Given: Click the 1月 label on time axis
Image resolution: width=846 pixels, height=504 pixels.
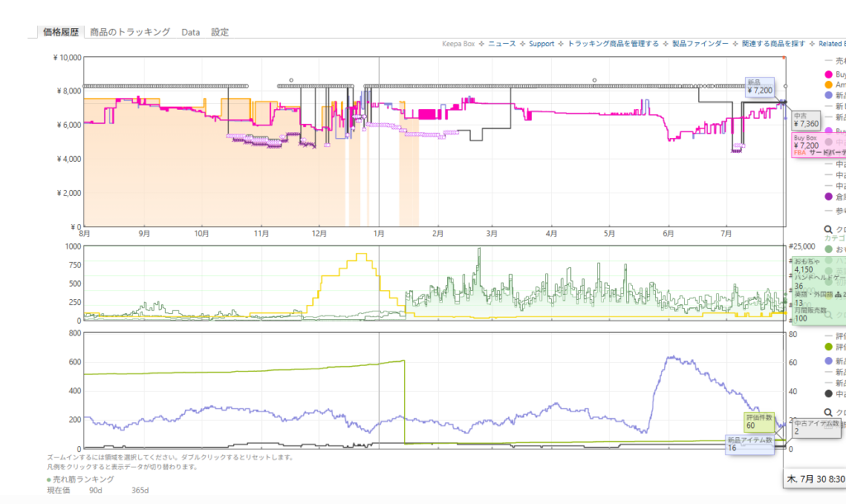Looking at the screenshot, I should [x=378, y=234].
